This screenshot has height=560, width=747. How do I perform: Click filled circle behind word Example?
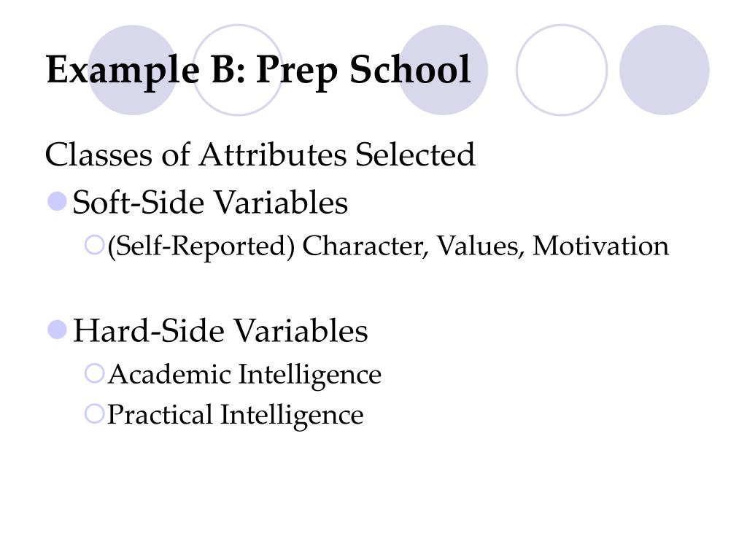133,70
